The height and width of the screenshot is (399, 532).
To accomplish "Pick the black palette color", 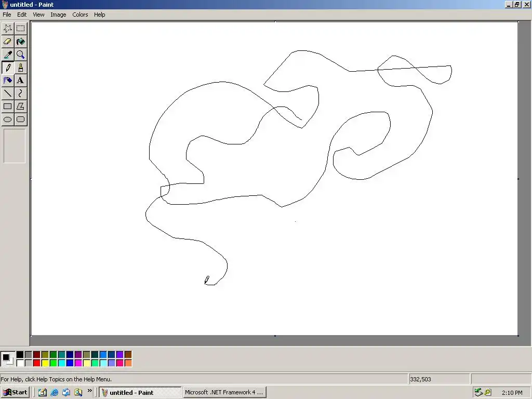I will click(20, 355).
